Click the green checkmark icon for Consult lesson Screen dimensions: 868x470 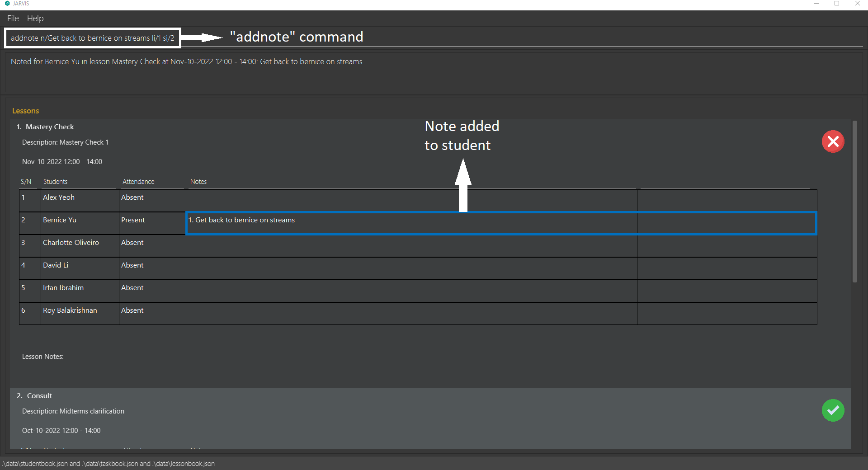[x=833, y=410]
